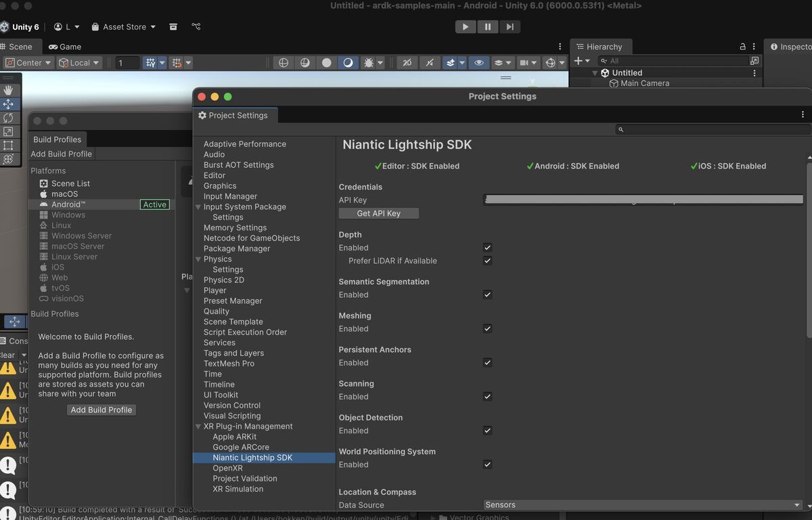The width and height of the screenshot is (812, 520).
Task: Toggle Object Detection Enabled checkbox
Action: coord(487,431)
